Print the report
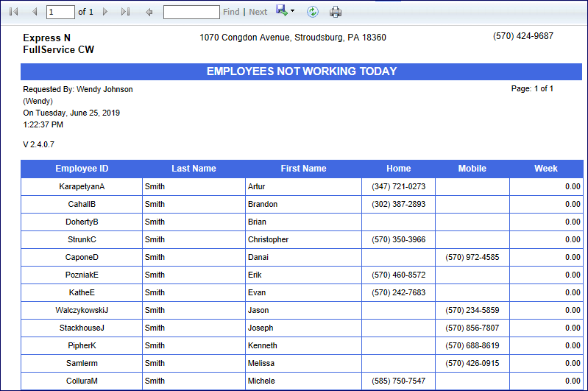 point(336,12)
